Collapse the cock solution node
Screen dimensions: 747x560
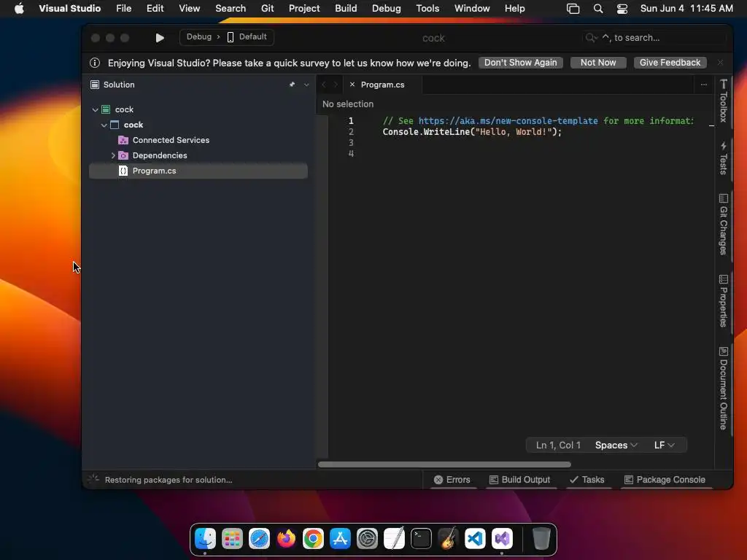[95, 109]
